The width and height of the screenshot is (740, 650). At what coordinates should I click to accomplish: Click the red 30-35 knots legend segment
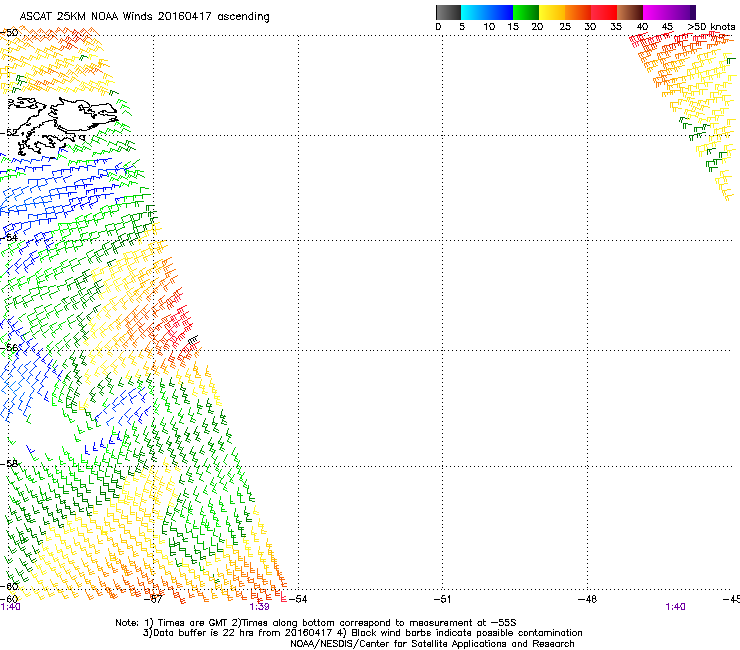point(604,12)
